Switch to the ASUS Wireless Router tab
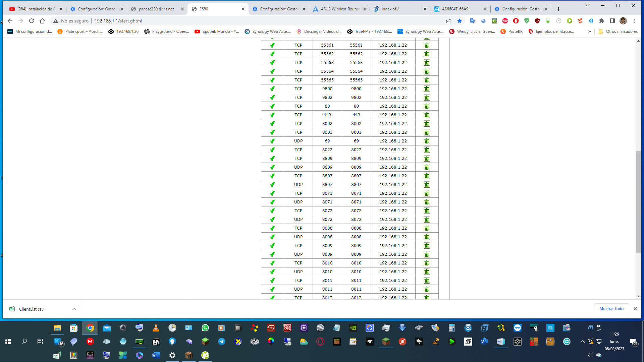The height and width of the screenshot is (362, 644). point(339,9)
